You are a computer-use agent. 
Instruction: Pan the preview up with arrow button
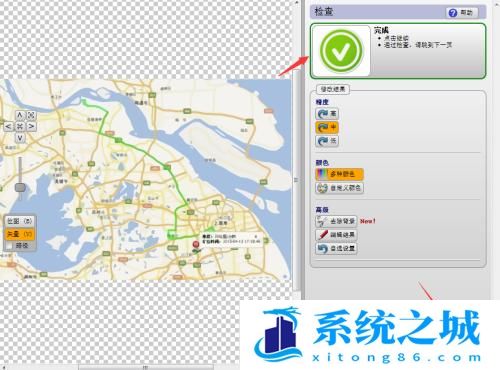coord(20,115)
